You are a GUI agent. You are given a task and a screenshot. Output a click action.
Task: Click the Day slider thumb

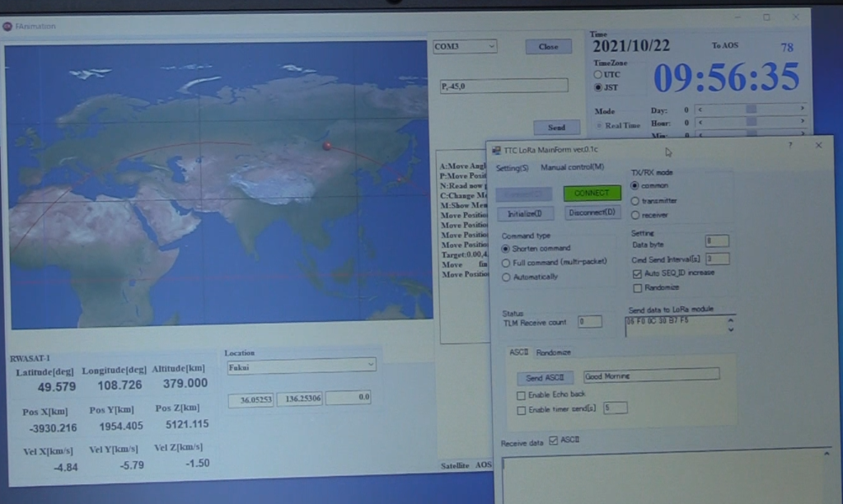pyautogui.click(x=751, y=109)
